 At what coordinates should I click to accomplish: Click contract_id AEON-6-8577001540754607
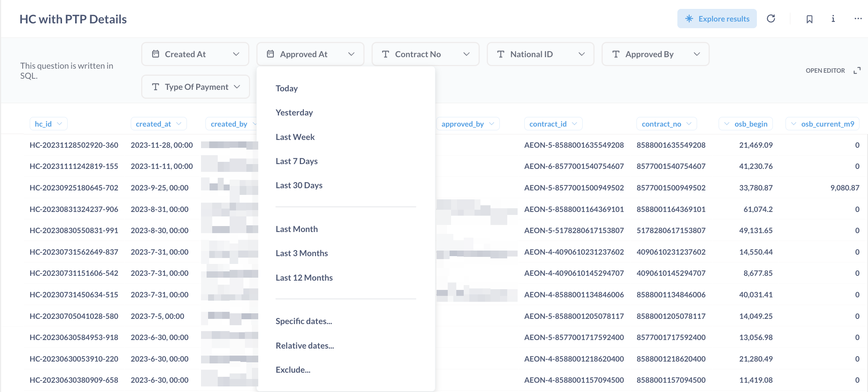(x=574, y=166)
